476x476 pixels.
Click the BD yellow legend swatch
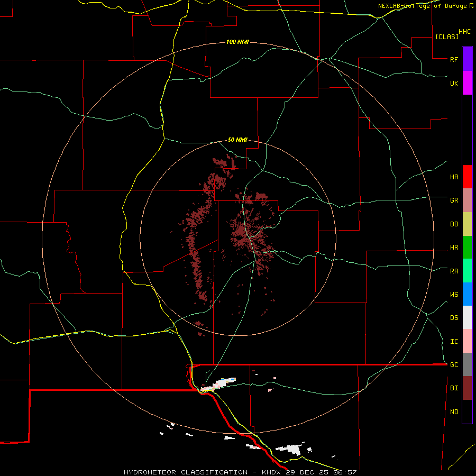coord(467,224)
